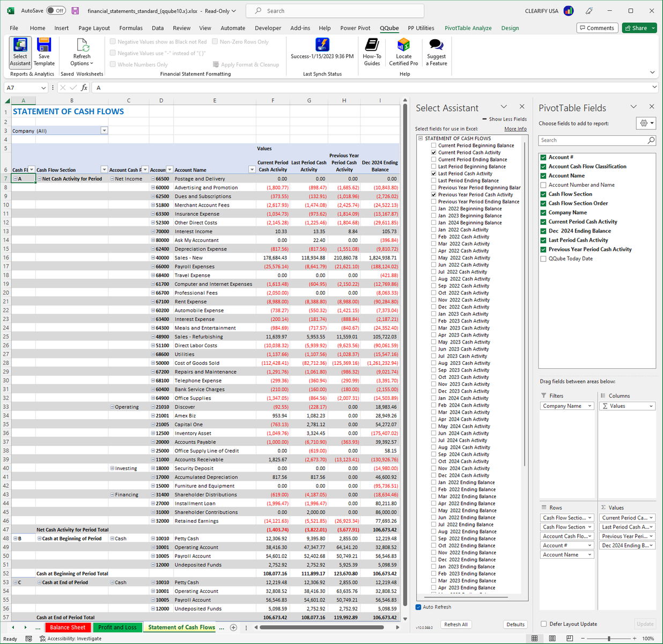Click the pen icon in the title bar
663x644 pixels.
tap(589, 11)
